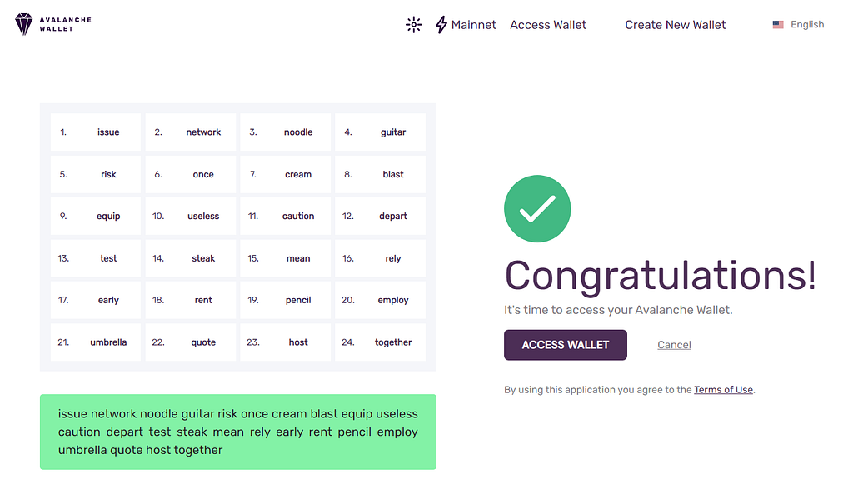This screenshot has height=504, width=853.
Task: Click the Mainnet lightning bolt icon
Action: tap(441, 24)
